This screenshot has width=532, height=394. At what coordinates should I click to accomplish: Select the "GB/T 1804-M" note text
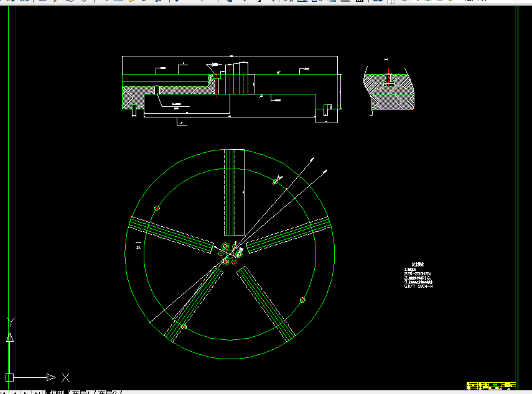[418, 286]
